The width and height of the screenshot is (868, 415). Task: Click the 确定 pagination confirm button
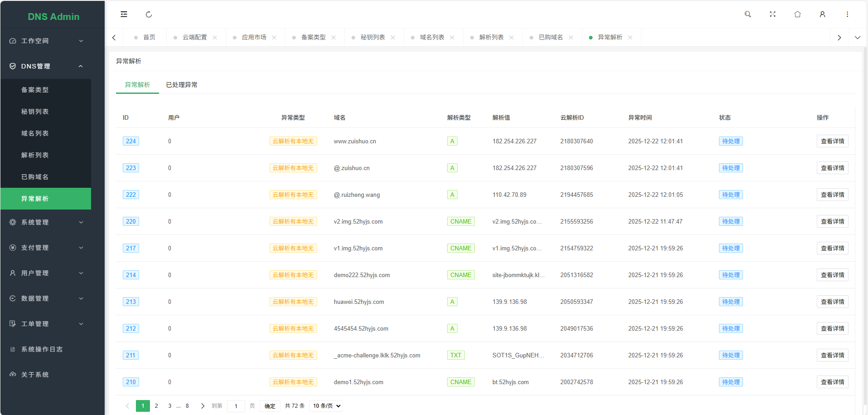(270, 406)
